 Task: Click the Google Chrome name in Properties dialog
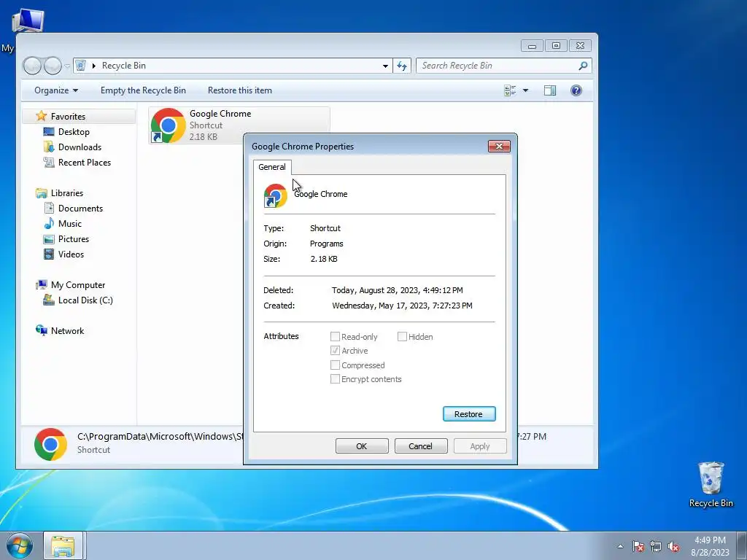pyautogui.click(x=321, y=194)
